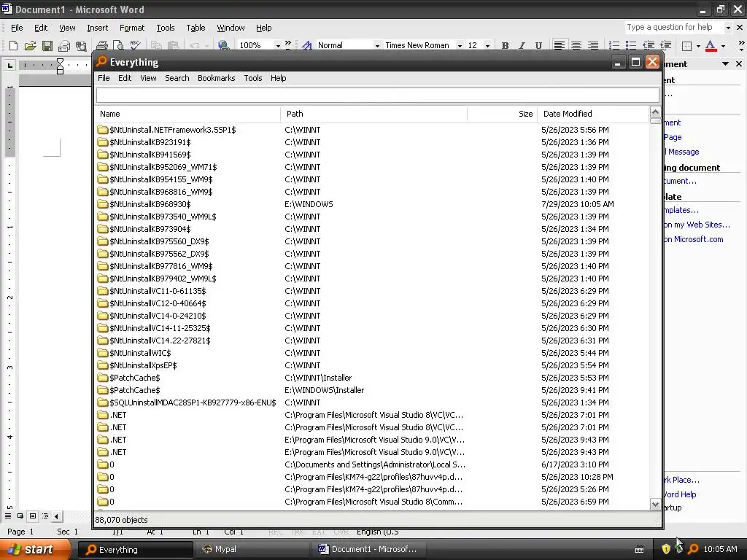The image size is (747, 560).
Task: Click Increase Indent icon in Word
Action: pyautogui.click(x=665, y=45)
